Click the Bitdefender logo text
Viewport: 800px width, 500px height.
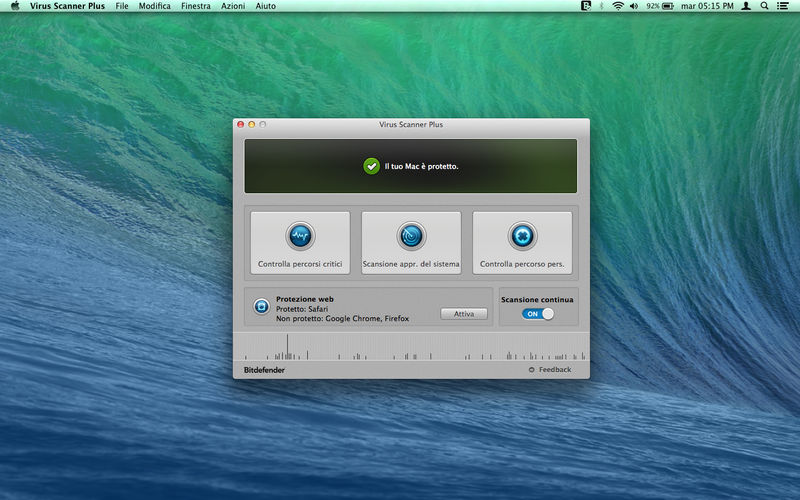pos(264,370)
